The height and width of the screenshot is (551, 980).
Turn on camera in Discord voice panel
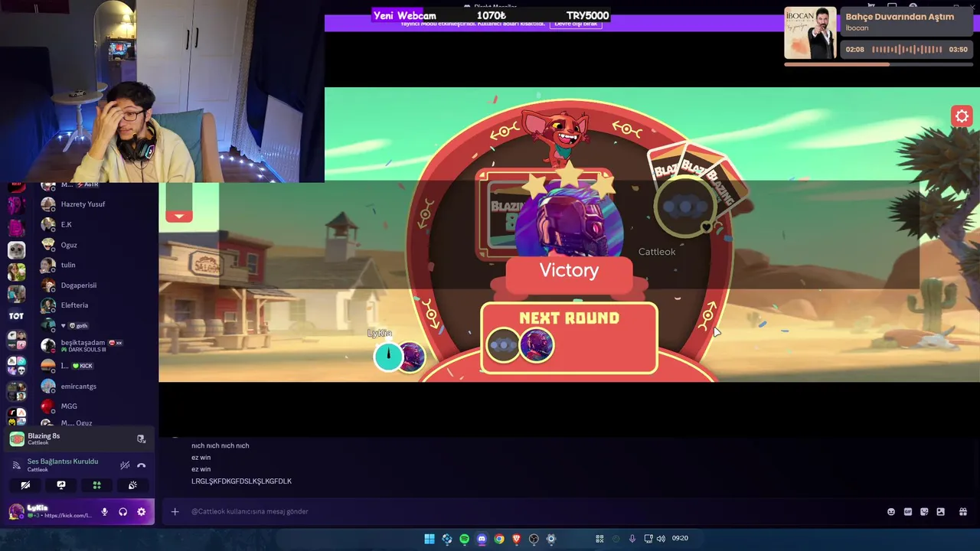pyautogui.click(x=25, y=484)
